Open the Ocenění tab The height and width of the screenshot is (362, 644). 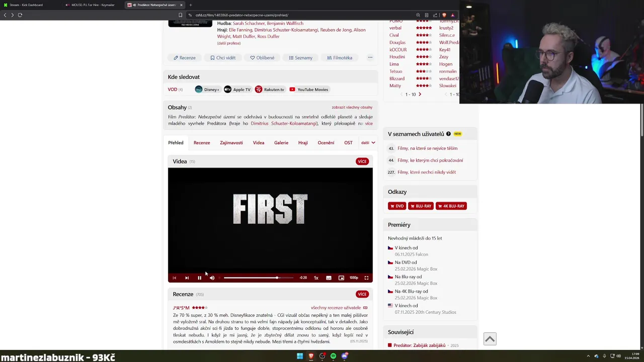coord(326,143)
